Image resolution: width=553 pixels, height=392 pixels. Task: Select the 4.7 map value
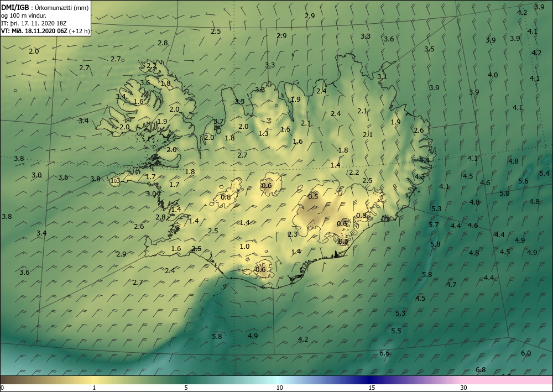coord(451,284)
